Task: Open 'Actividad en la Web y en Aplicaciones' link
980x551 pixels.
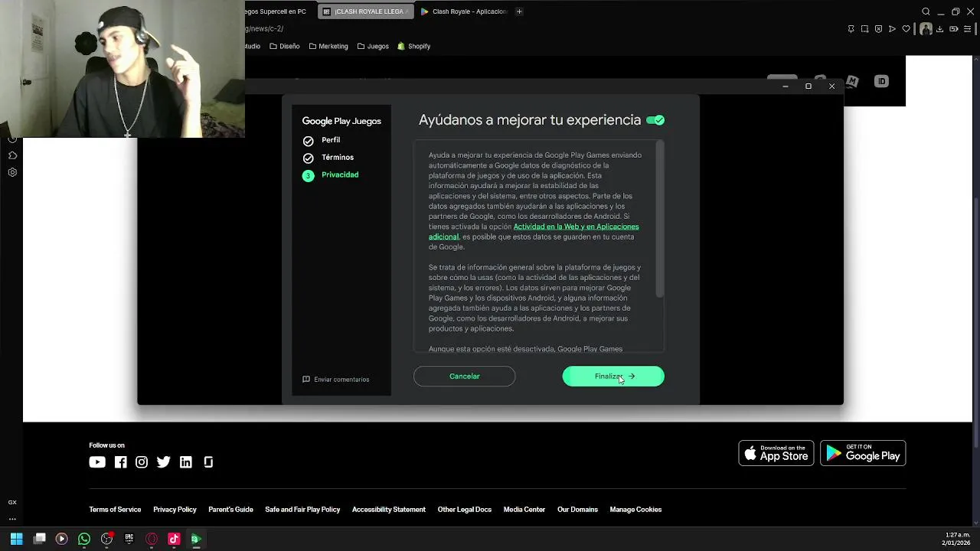Action: (576, 227)
